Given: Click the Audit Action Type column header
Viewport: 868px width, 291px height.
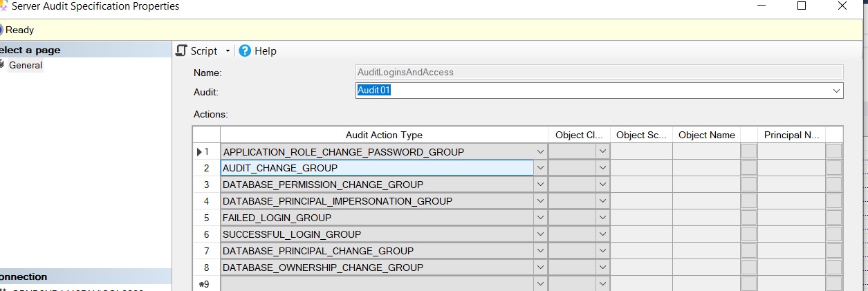Looking at the screenshot, I should [384, 135].
